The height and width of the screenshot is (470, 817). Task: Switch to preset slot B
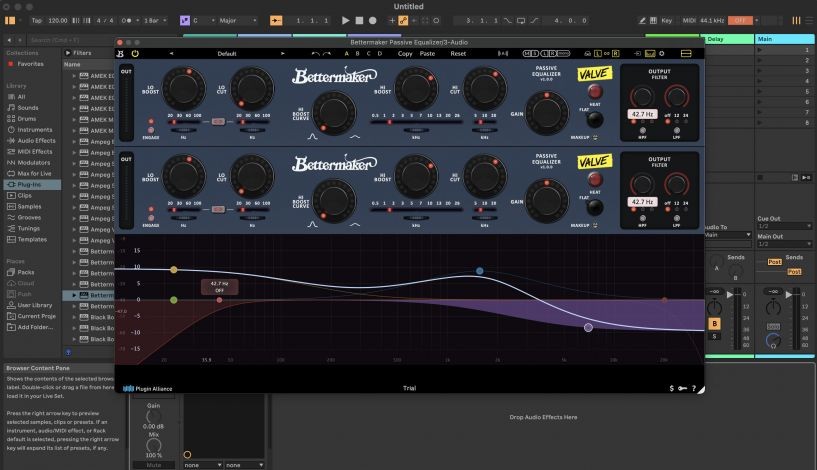pos(357,53)
